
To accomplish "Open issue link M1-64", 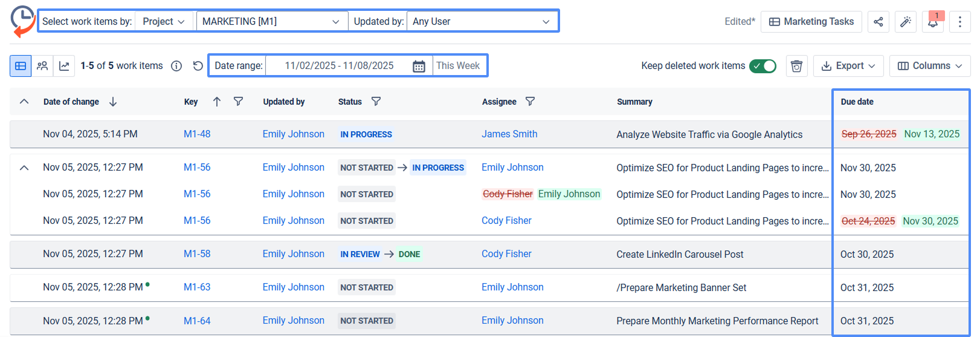I will (197, 321).
